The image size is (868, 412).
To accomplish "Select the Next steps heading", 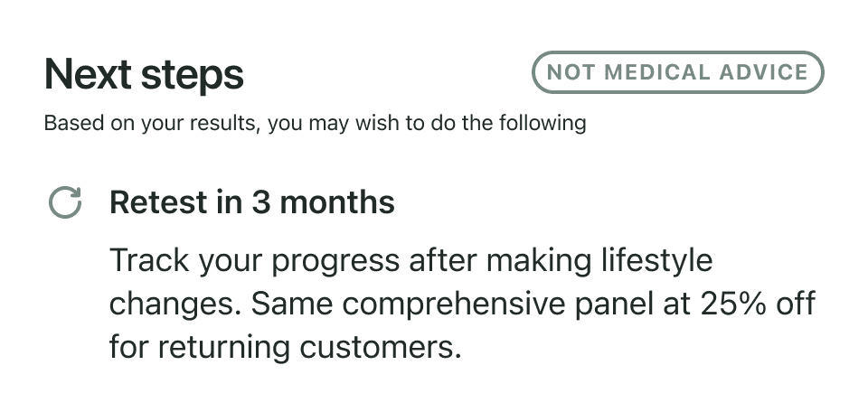I will pos(144,75).
